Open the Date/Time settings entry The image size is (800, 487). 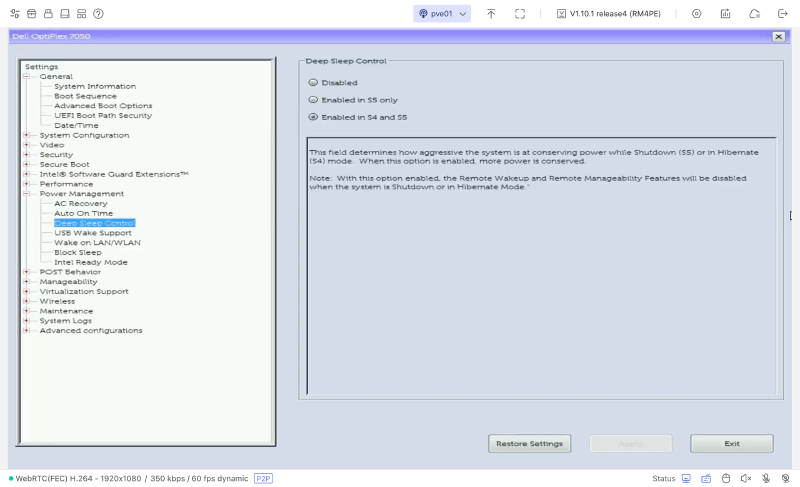point(77,125)
